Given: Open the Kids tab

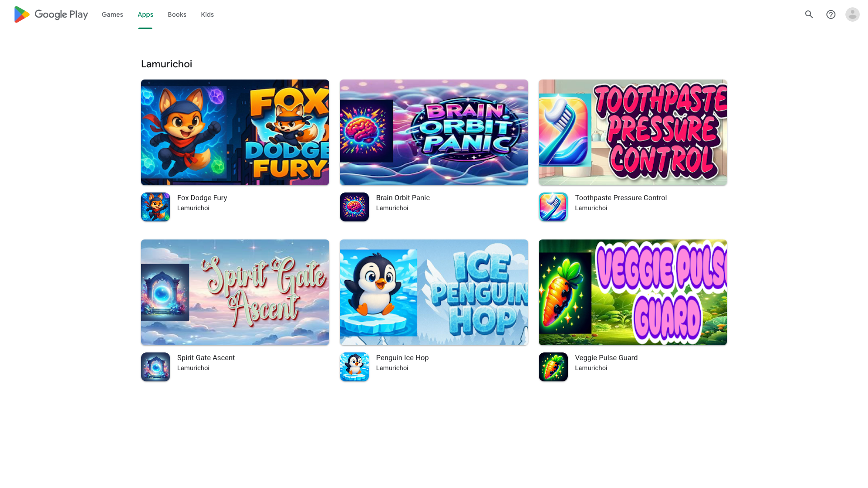Looking at the screenshot, I should pyautogui.click(x=208, y=14).
